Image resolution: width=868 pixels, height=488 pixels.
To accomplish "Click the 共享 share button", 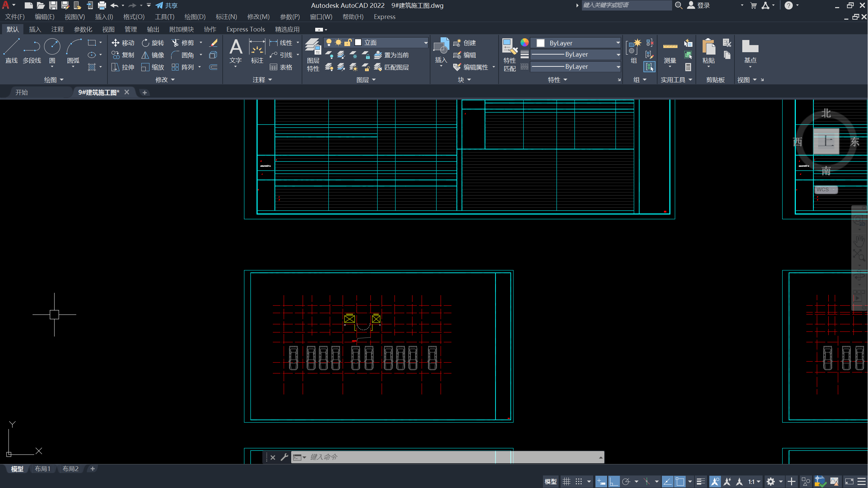I will tap(166, 5).
